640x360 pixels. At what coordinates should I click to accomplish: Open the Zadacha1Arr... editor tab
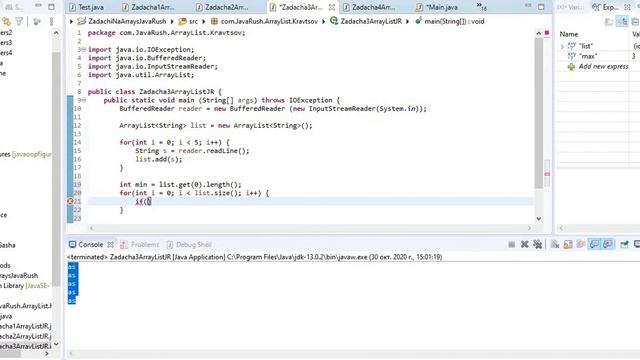[x=148, y=7]
